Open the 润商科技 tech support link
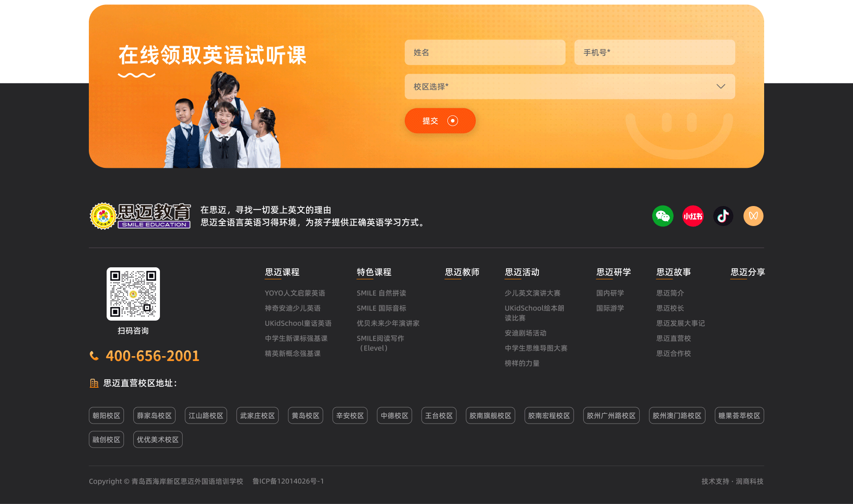The height and width of the screenshot is (504, 853). (x=749, y=481)
